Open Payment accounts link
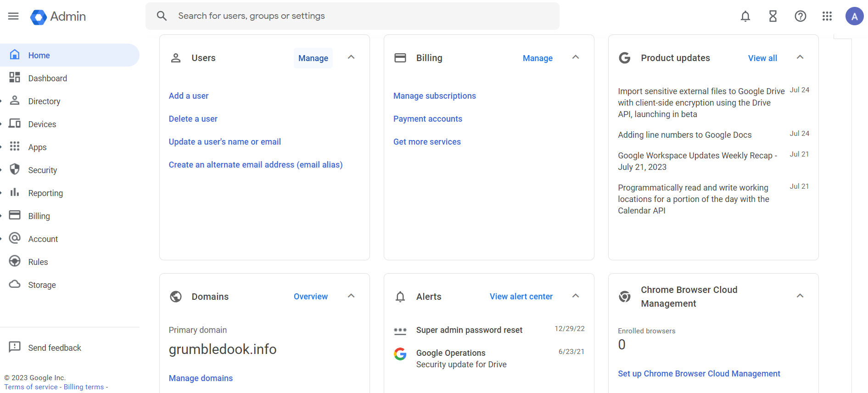Image resolution: width=868 pixels, height=393 pixels. point(428,119)
